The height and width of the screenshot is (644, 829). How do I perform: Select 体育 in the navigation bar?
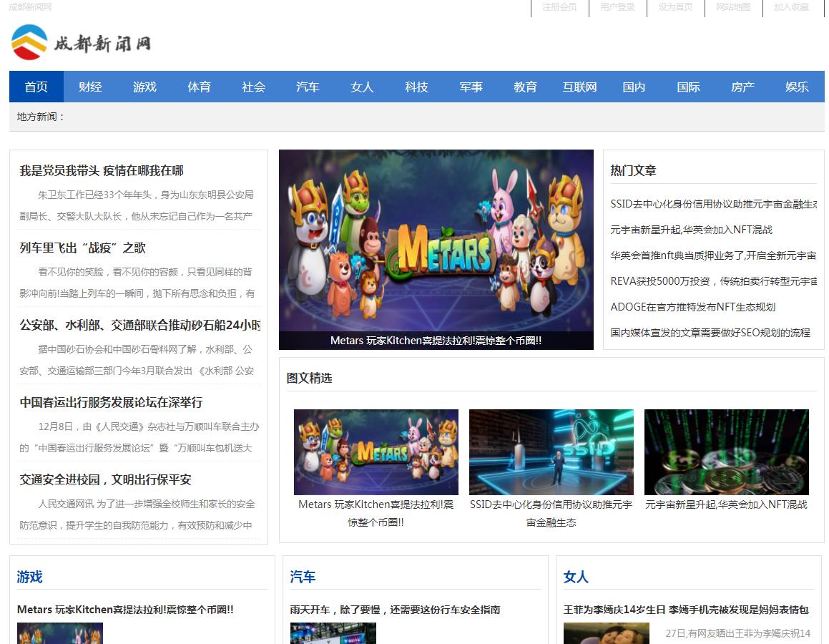[x=200, y=87]
